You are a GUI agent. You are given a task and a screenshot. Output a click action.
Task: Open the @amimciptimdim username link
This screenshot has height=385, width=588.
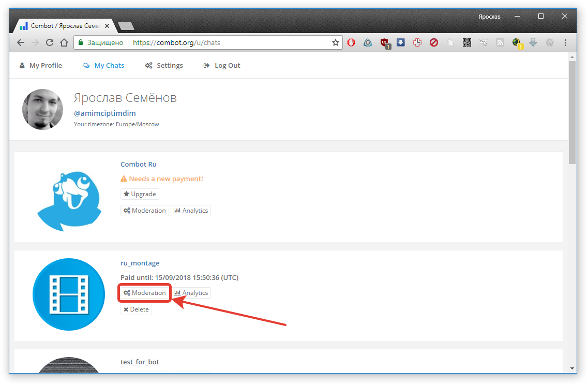point(104,113)
